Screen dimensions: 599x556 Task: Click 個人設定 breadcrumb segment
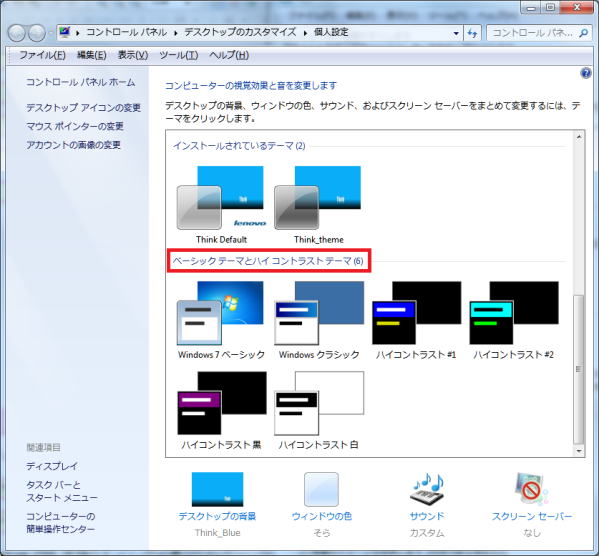pos(331,32)
